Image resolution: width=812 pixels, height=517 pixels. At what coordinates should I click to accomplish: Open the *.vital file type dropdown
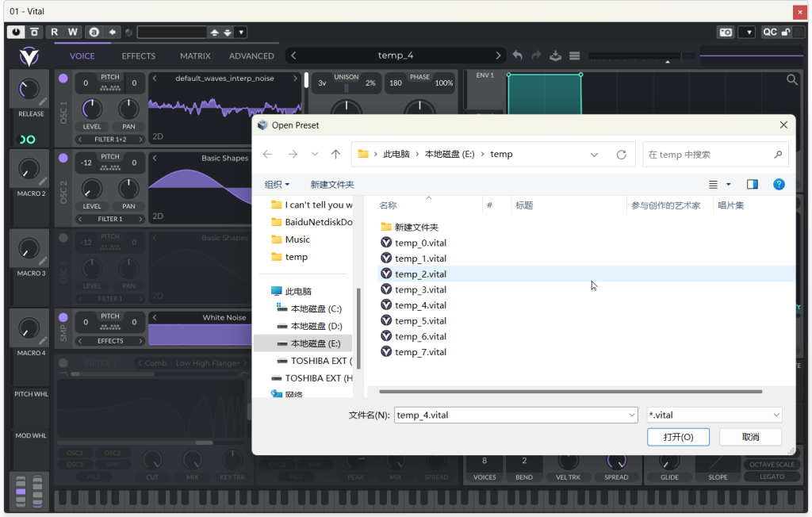tap(714, 415)
